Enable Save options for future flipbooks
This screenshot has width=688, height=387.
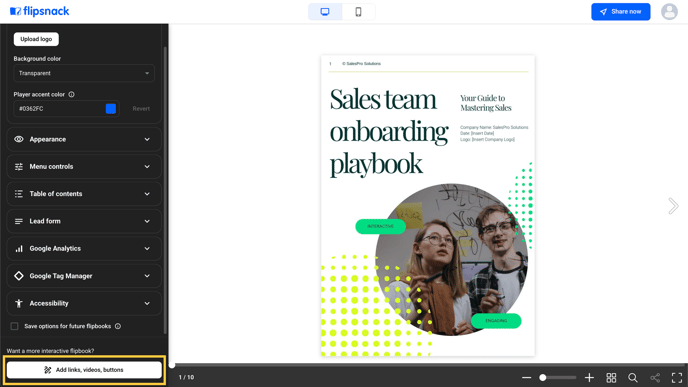14,326
